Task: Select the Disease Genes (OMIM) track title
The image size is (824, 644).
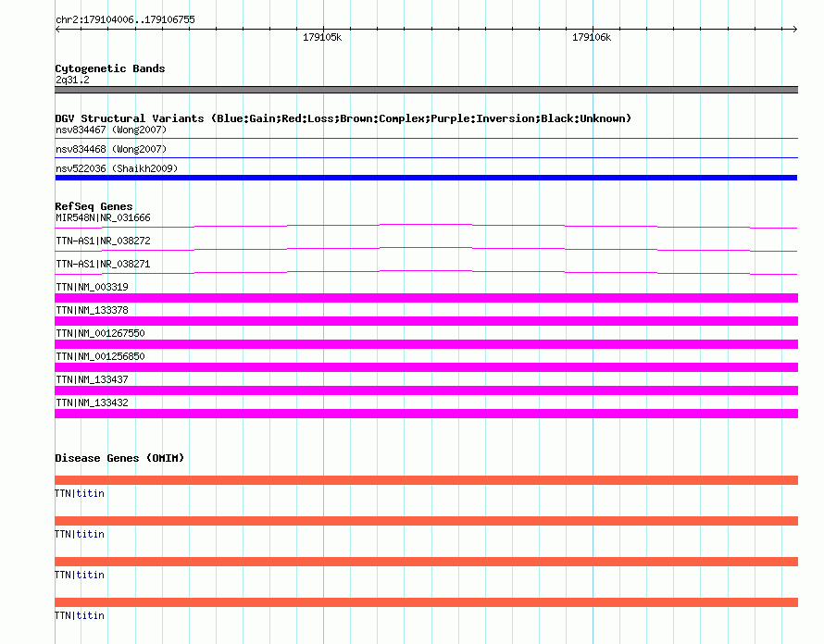Action: [x=119, y=458]
